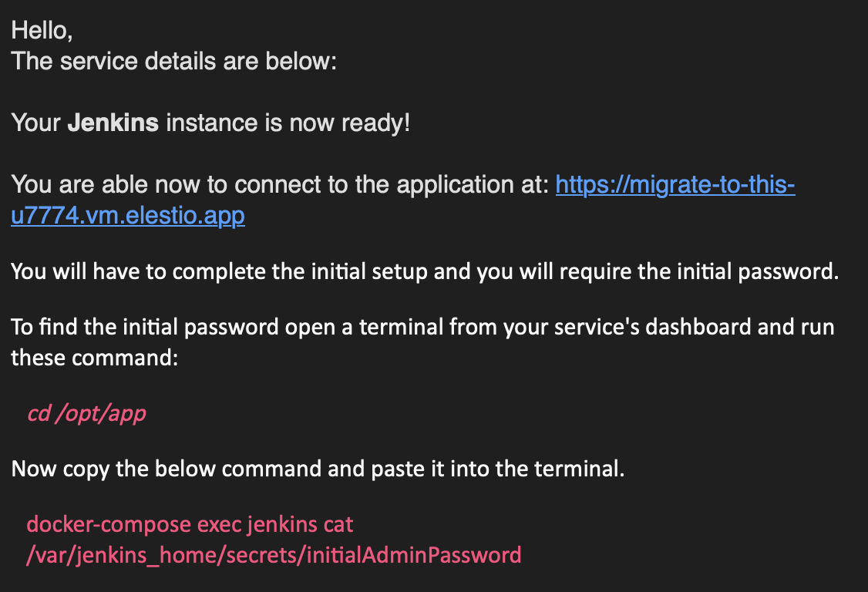Click the 'Hello,' greeting text
Viewport: 868px width, 592px height.
(42, 30)
